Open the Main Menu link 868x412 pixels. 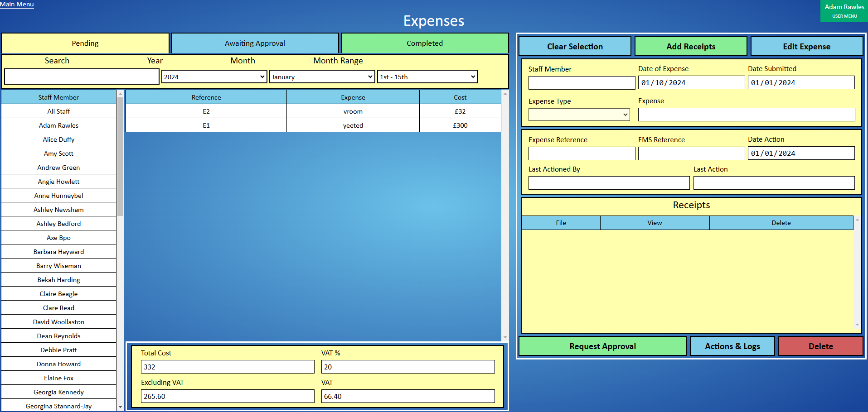[17, 4]
